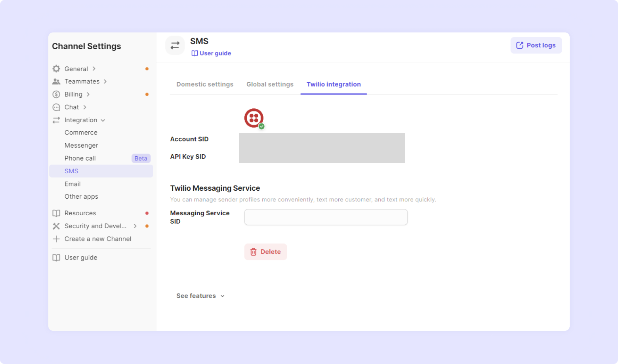Image resolution: width=618 pixels, height=364 pixels.
Task: Expand the See features dropdown
Action: 223,296
